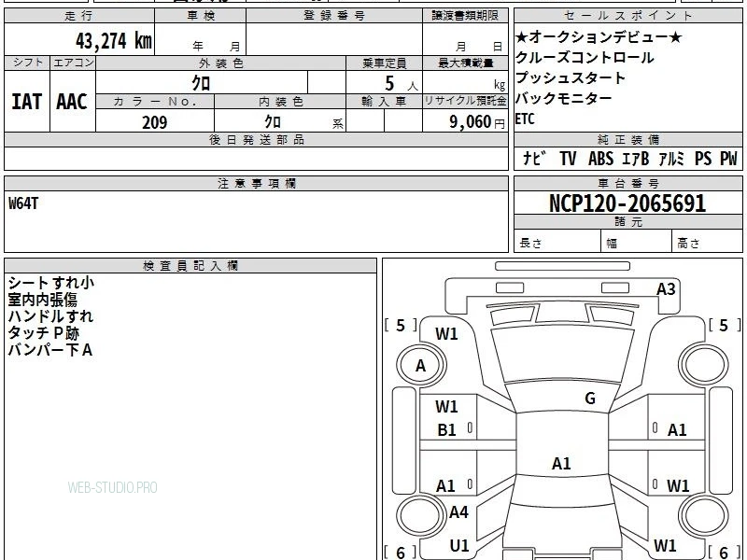Image resolution: width=747 pixels, height=560 pixels.
Task: Select the G mark on the windshield
Action: coord(590,399)
